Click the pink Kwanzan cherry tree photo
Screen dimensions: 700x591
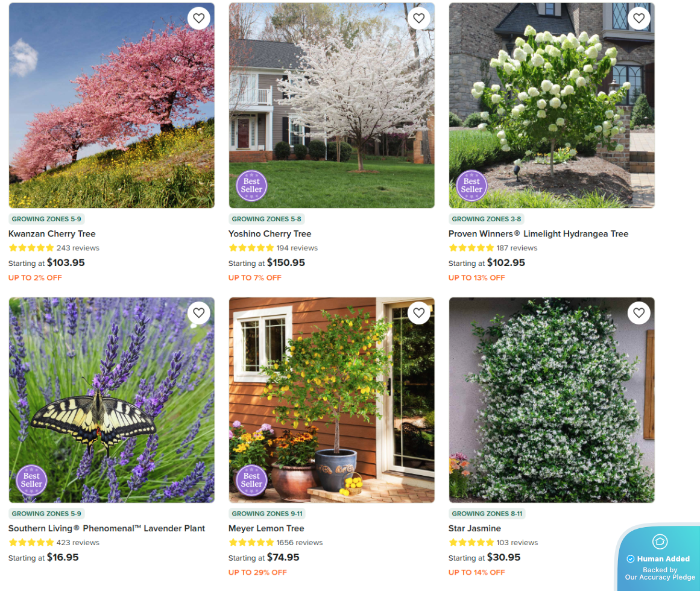(112, 106)
